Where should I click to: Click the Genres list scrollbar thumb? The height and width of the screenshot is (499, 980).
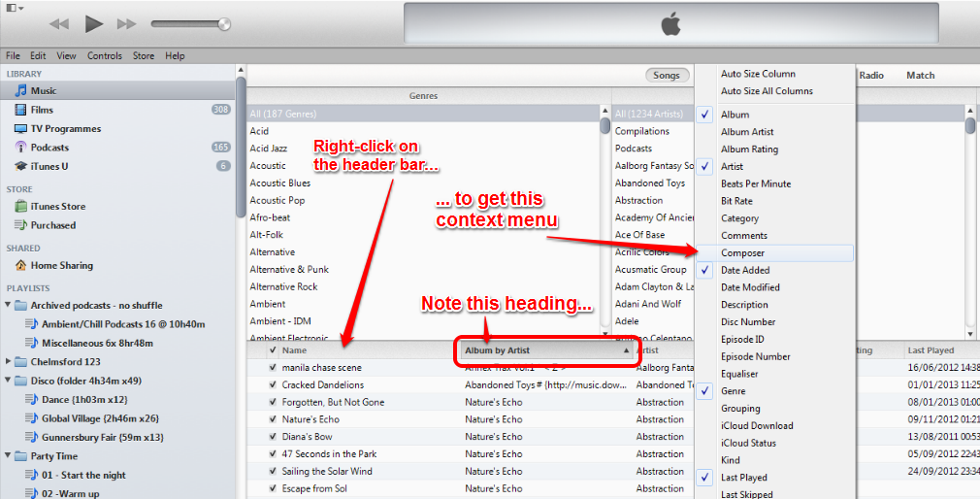pyautogui.click(x=605, y=125)
